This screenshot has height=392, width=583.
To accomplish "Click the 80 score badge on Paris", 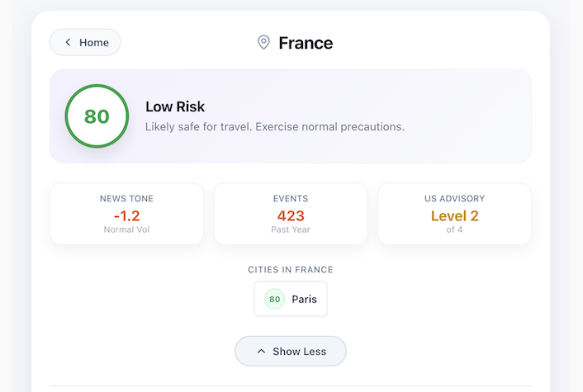I will (274, 299).
